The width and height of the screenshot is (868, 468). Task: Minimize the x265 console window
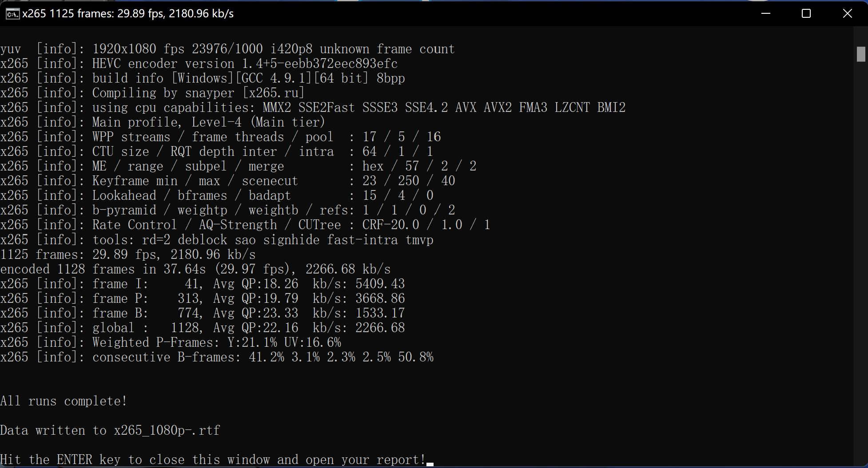765,14
